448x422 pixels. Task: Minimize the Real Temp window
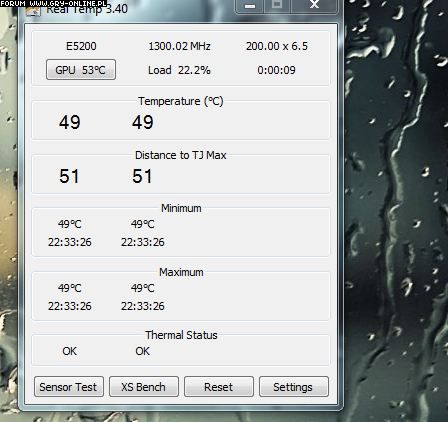[249, 6]
